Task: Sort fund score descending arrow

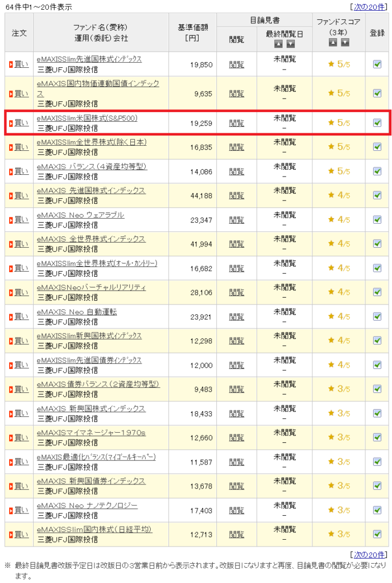Action: click(345, 42)
